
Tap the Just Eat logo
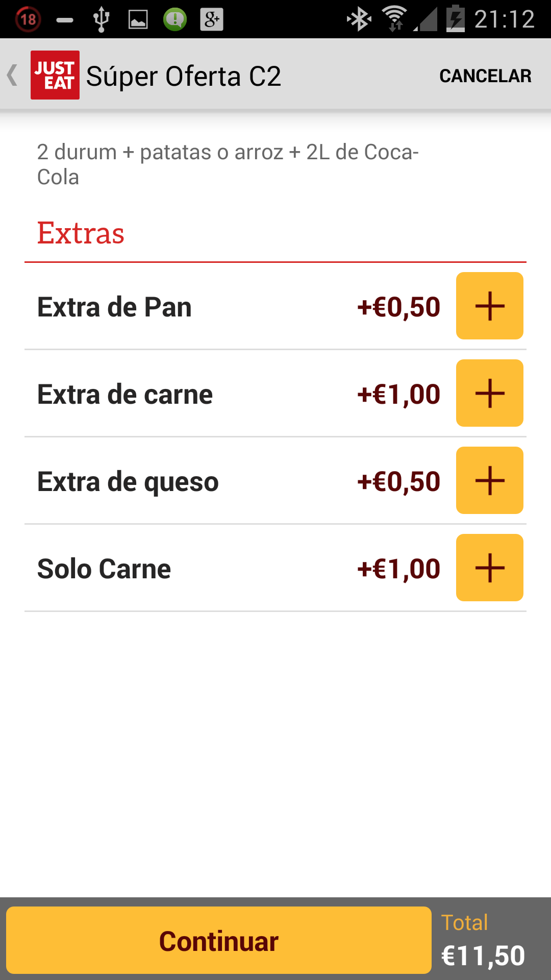55,75
